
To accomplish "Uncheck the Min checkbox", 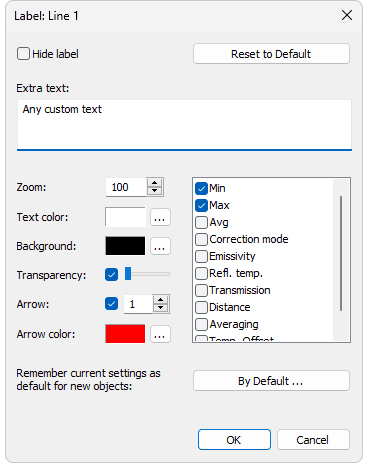I will coord(201,188).
